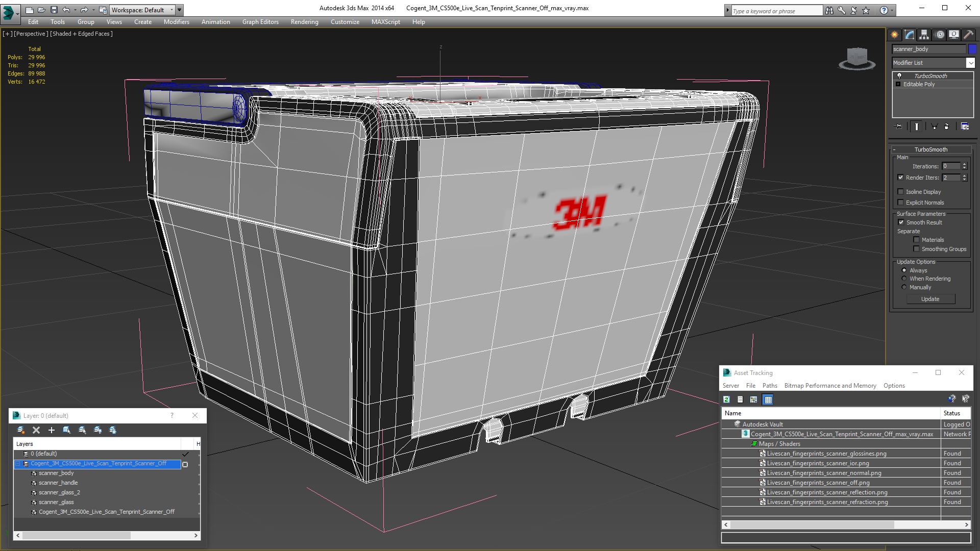
Task: Click the Shaded + Edged Faces viewport label
Action: 81,34
